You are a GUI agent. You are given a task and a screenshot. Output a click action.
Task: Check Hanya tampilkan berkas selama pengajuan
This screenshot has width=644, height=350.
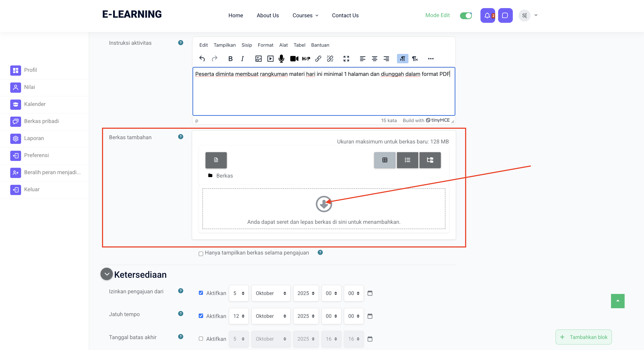pos(201,254)
